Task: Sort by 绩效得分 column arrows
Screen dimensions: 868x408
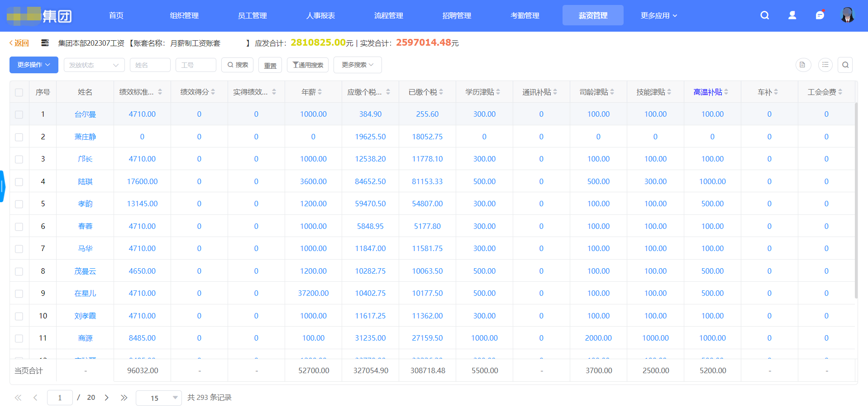Action: pos(213,92)
